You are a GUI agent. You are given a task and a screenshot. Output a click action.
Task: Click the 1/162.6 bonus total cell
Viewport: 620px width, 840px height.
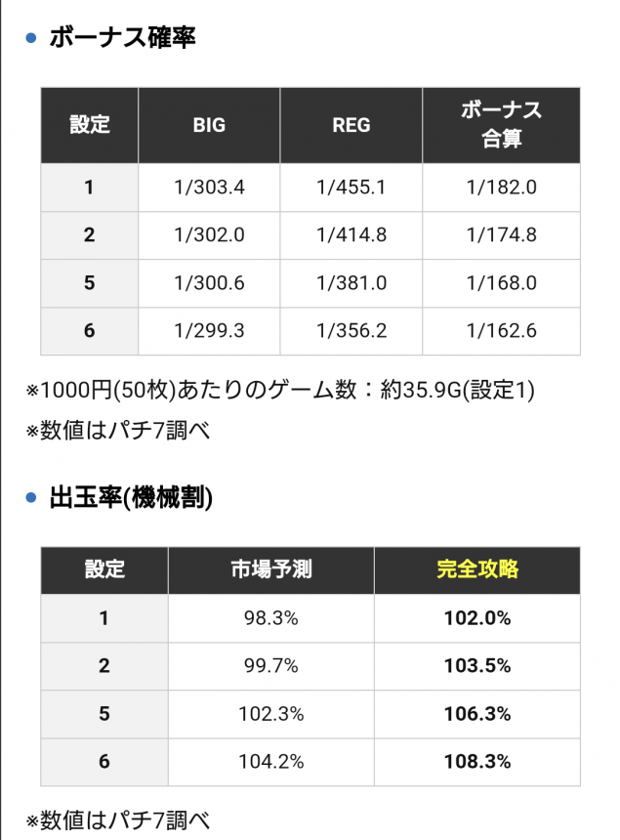coord(501,331)
